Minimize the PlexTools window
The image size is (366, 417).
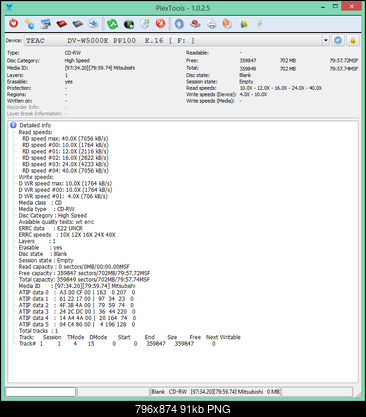tap(322, 7)
